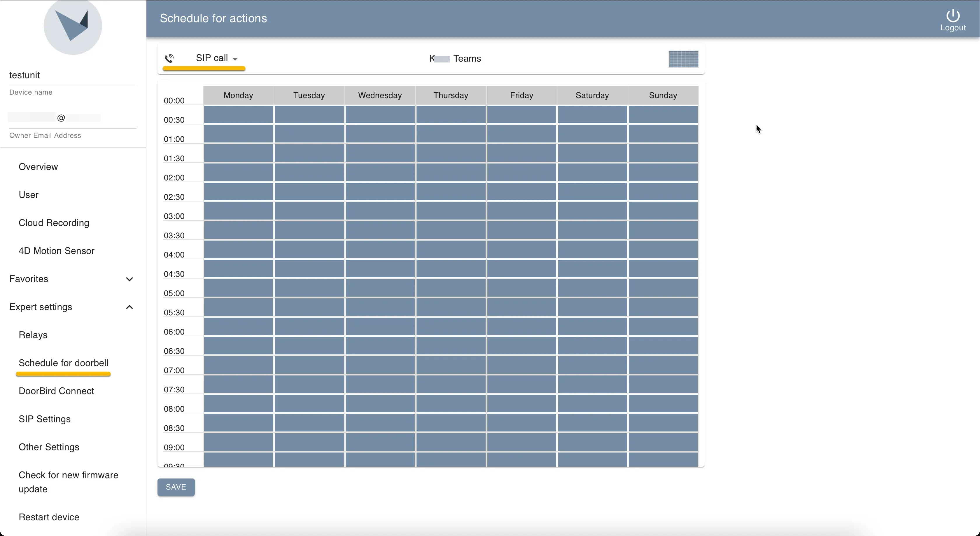
Task: Toggle Wednesday 02:00 schedule slot
Action: coord(380,192)
